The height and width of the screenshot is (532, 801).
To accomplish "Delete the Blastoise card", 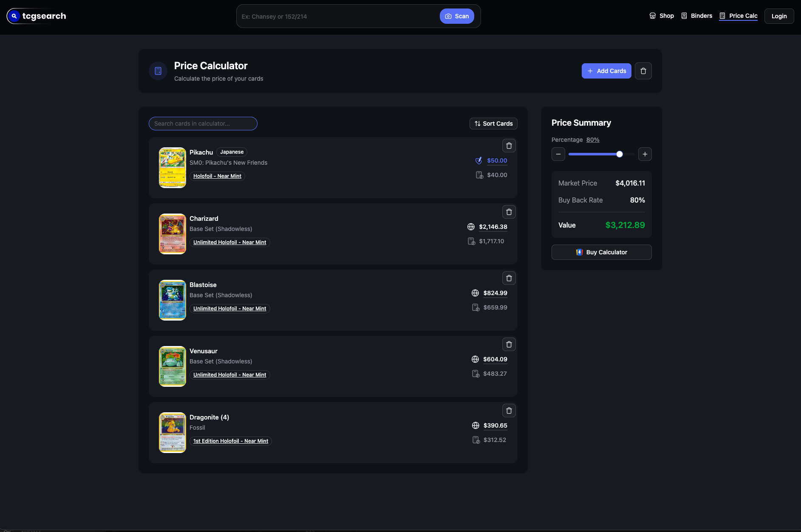I will click(x=509, y=278).
